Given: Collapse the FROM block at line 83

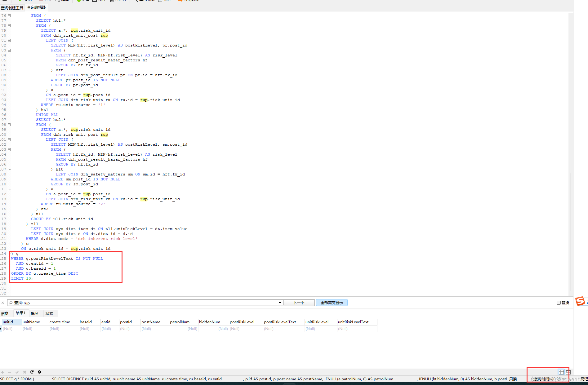Looking at the screenshot, I should click(9, 50).
